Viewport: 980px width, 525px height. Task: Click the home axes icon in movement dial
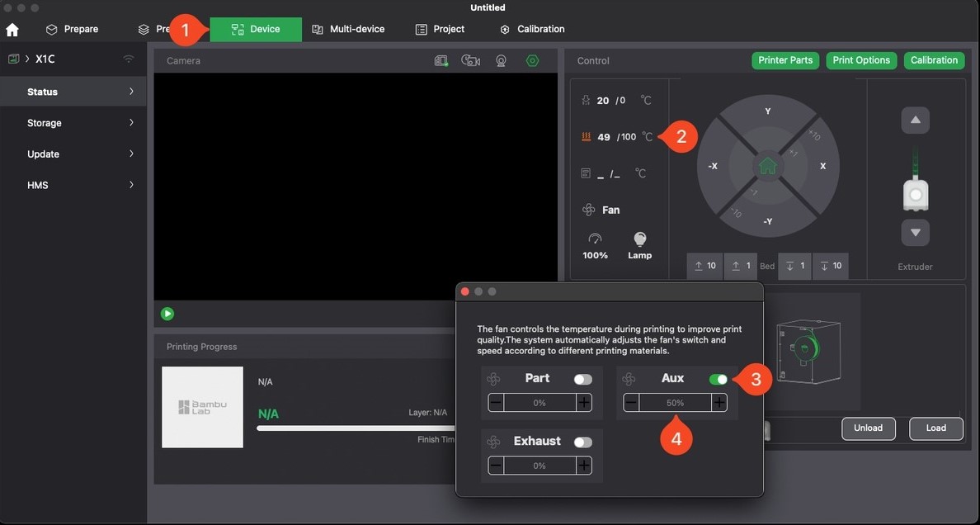tap(768, 166)
